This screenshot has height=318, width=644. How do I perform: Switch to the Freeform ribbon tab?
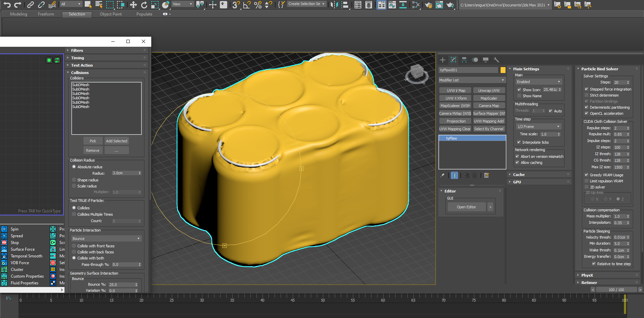point(46,14)
